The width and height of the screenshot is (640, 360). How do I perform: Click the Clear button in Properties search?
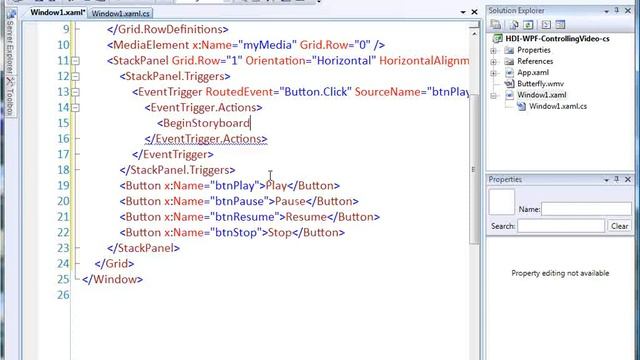click(619, 226)
